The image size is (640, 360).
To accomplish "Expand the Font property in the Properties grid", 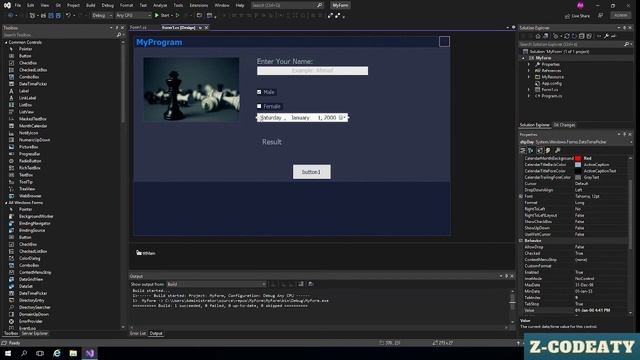I will pos(521,196).
